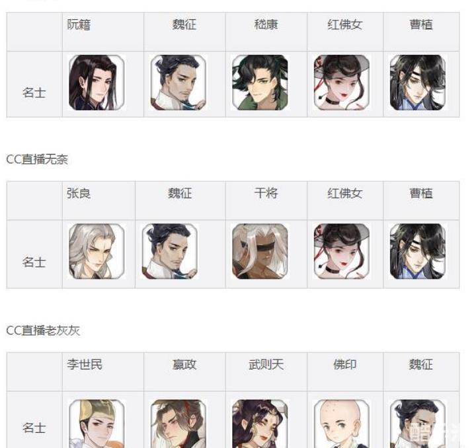The height and width of the screenshot is (448, 476).
Task: Select bald monk 佛印 portrait
Action: [342, 424]
